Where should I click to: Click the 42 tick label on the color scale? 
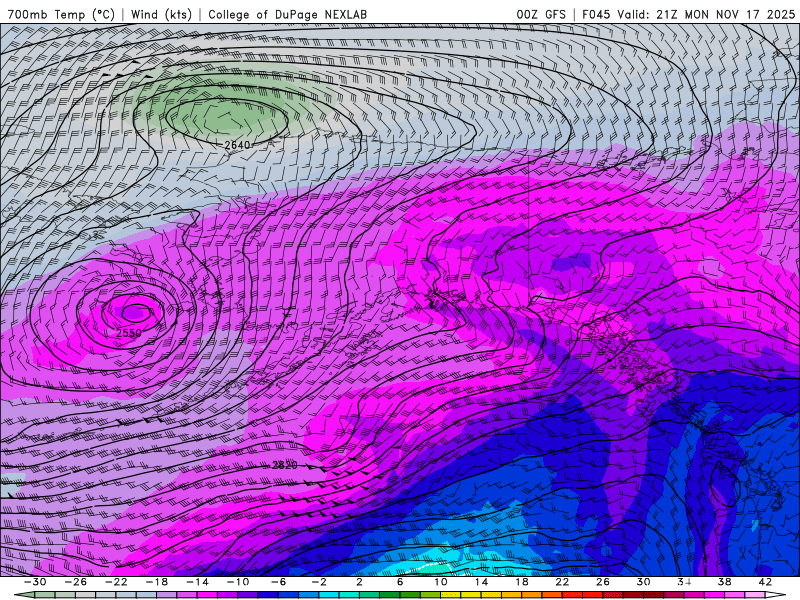coord(764,582)
